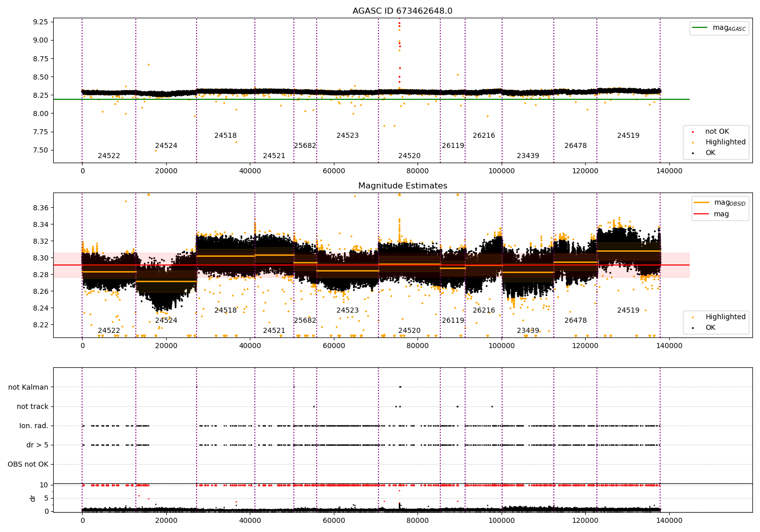Click obsid label 24520 in the top plot
The width and height of the screenshot is (760, 532).
click(409, 156)
